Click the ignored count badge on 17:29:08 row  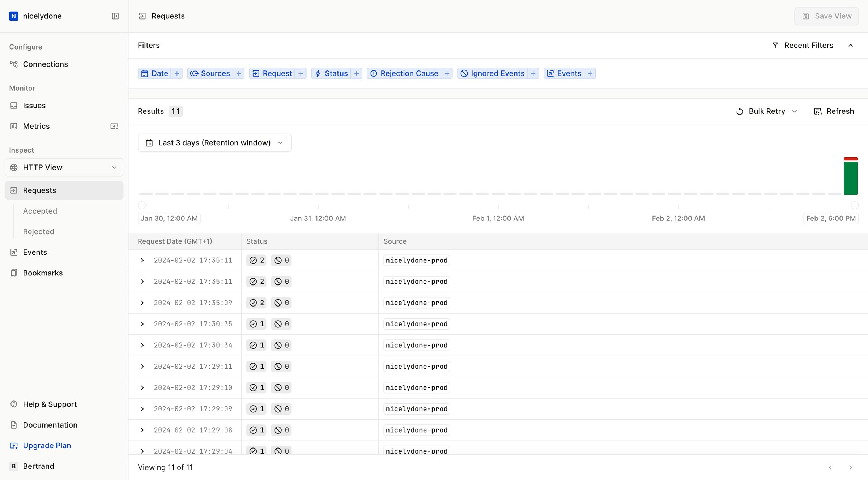[281, 430]
